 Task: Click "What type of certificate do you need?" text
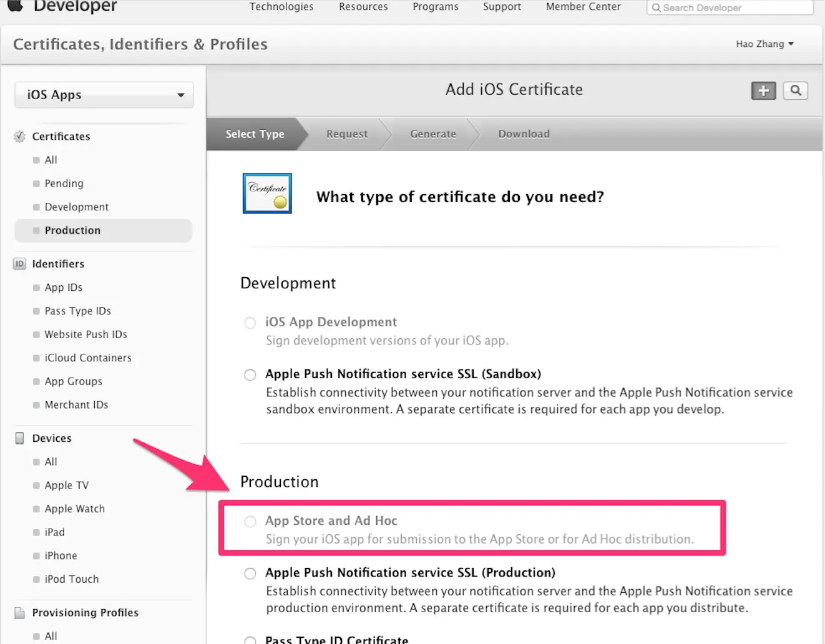click(x=460, y=197)
